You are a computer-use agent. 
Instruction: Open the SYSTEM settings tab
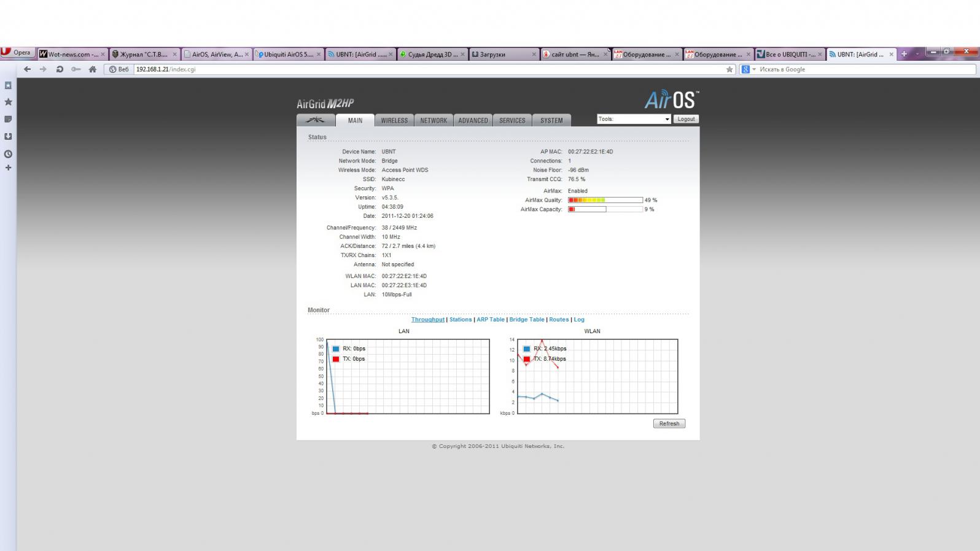[x=551, y=120]
